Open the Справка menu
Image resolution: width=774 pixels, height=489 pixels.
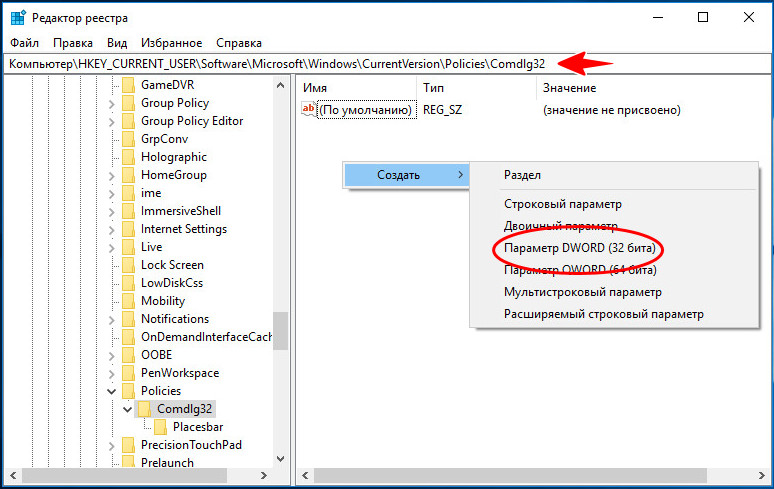point(239,43)
